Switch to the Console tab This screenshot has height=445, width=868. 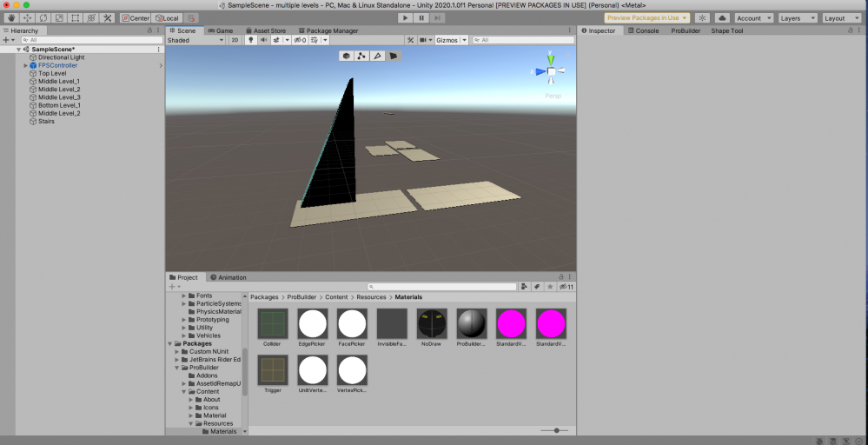(x=643, y=30)
